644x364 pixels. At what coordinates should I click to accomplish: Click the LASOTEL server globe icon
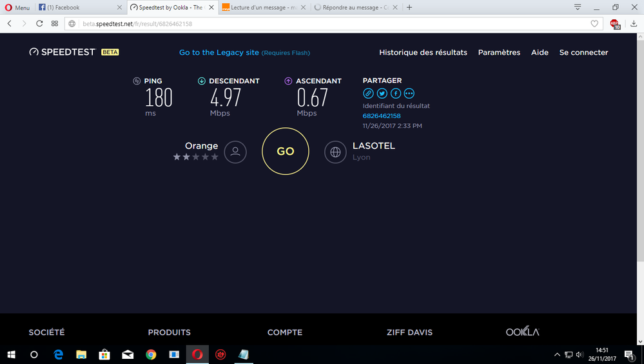point(335,152)
